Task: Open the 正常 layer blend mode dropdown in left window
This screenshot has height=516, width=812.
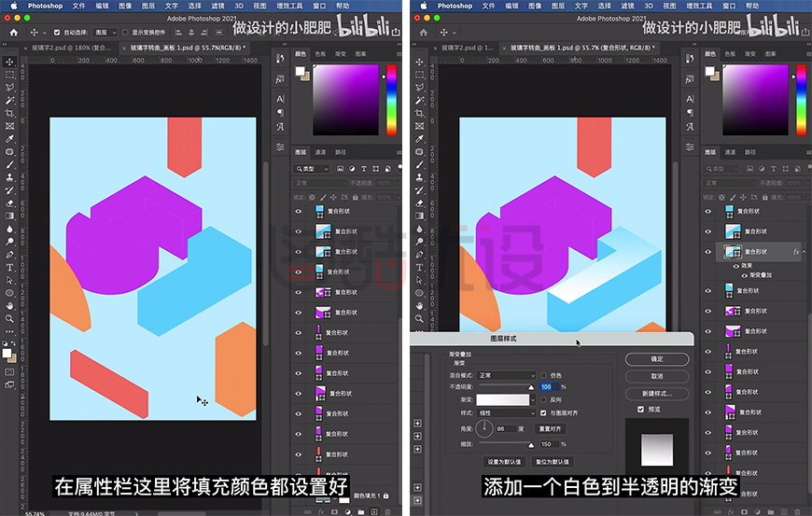Action: point(320,183)
